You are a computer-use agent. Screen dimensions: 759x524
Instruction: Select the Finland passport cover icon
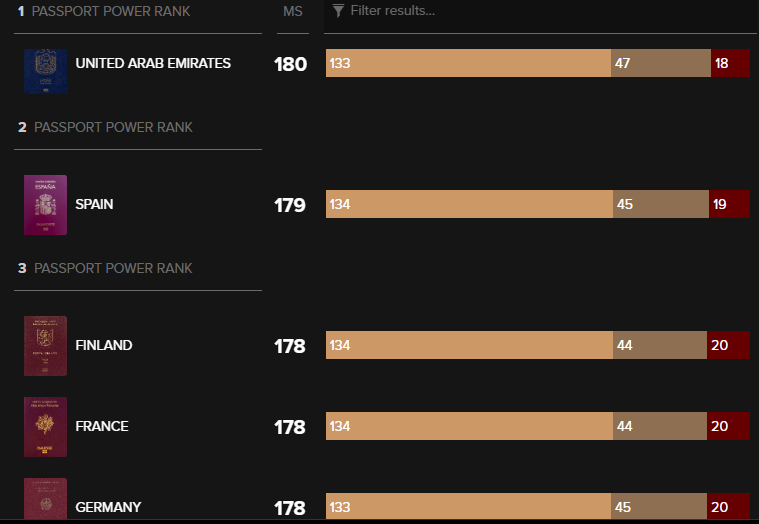tap(45, 346)
